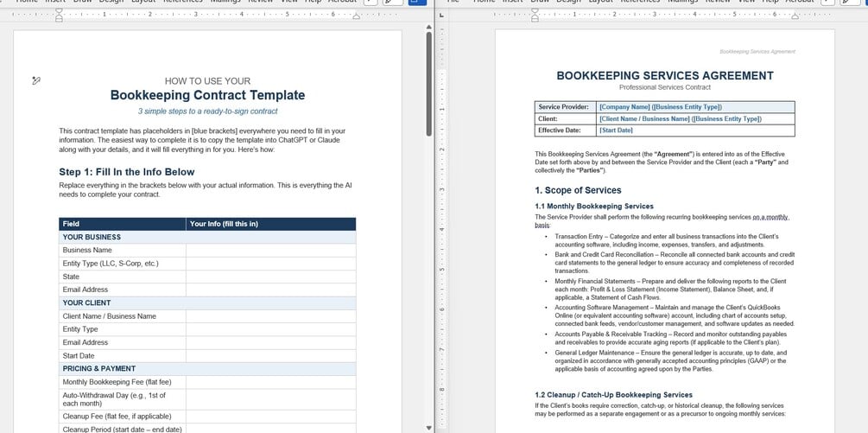Viewport: 868px width, 433px height.
Task: Click '[Client Name / Business Name]' placeholder cell
Action: coord(695,119)
